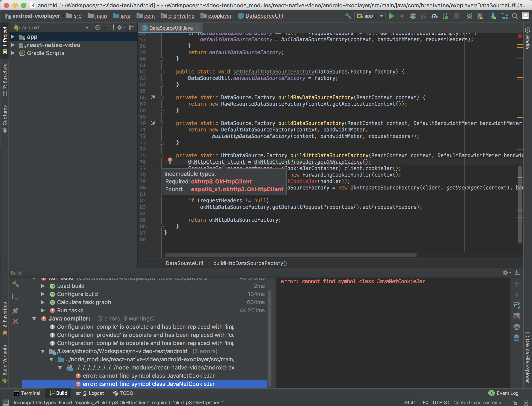Toggle warnings filter in build output
Viewport: 532px width, 406px height.
tap(16, 297)
